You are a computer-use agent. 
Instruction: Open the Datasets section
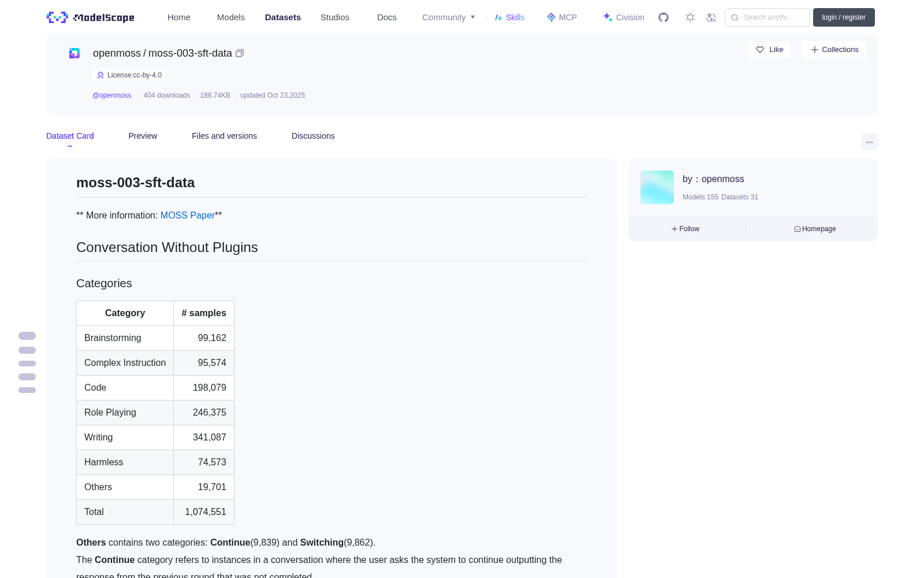click(x=283, y=17)
